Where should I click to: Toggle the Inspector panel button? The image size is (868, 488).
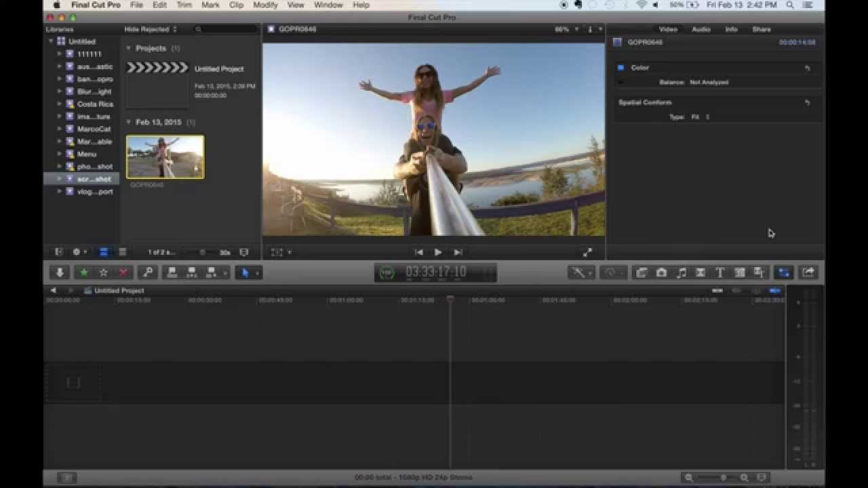783,272
